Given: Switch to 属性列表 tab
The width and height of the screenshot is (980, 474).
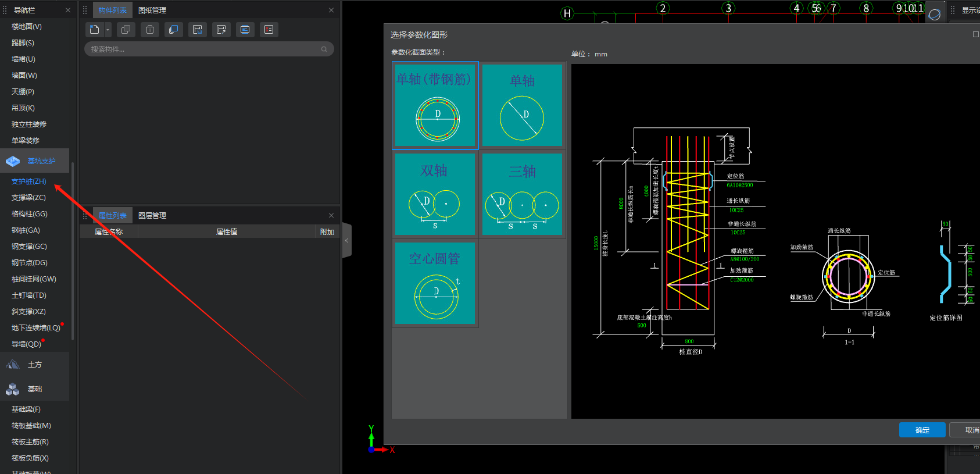Looking at the screenshot, I should [112, 215].
